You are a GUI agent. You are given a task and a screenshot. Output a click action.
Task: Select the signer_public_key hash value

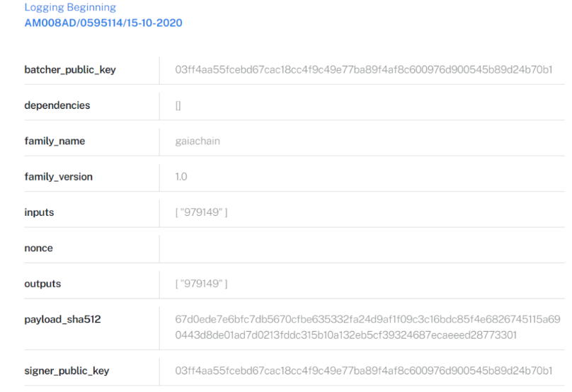pos(364,371)
